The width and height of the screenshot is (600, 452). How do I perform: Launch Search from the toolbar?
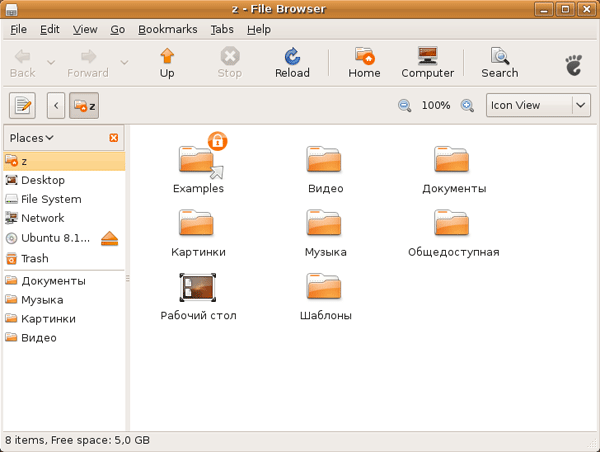[499, 57]
